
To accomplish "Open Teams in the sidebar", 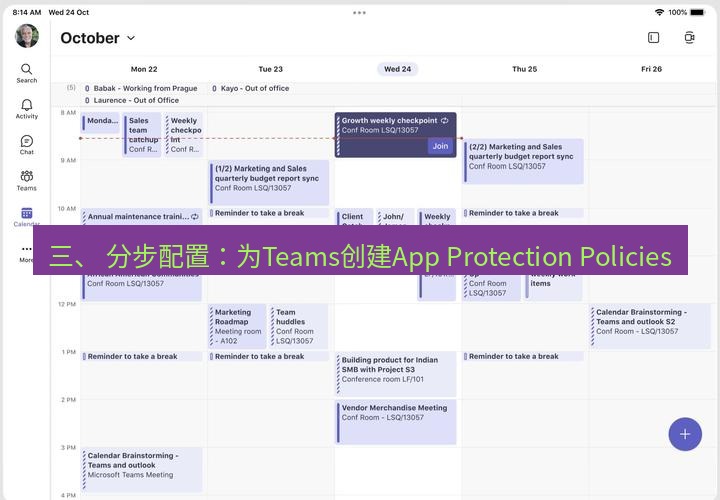I will tap(27, 181).
